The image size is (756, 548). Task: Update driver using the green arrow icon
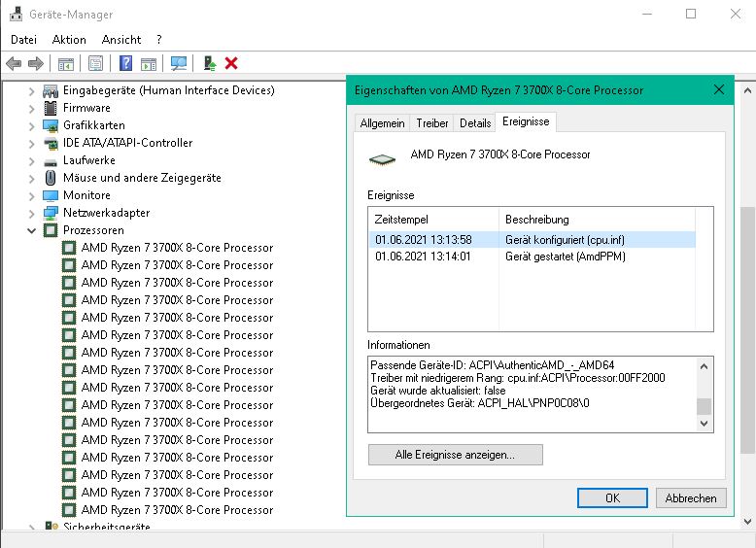click(209, 63)
